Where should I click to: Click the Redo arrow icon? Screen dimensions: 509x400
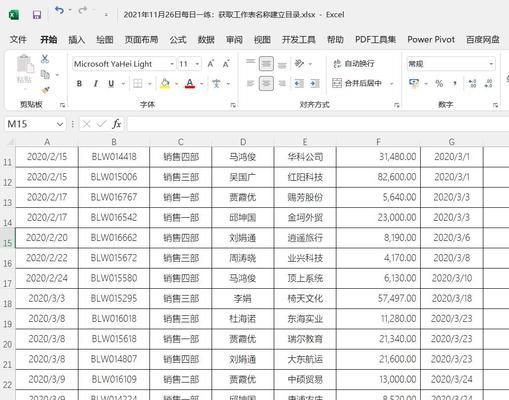click(82, 11)
